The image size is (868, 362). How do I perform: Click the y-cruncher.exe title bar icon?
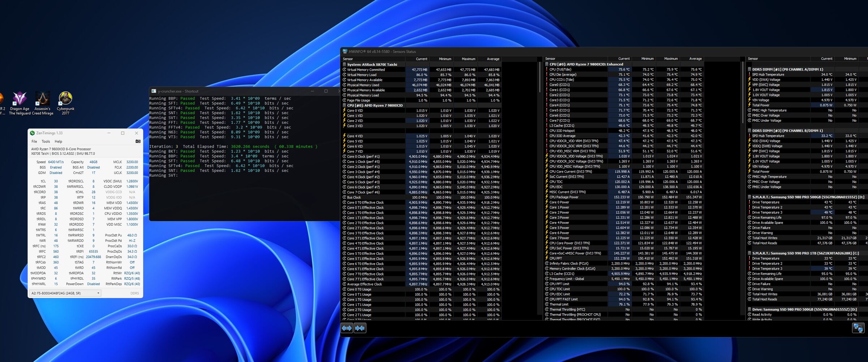[154, 91]
